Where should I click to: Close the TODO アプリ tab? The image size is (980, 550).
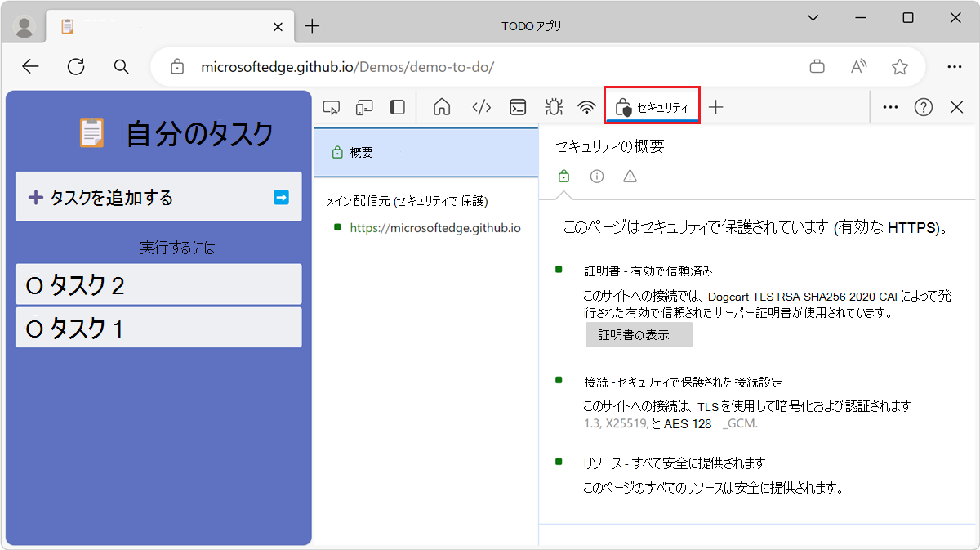click(x=278, y=26)
